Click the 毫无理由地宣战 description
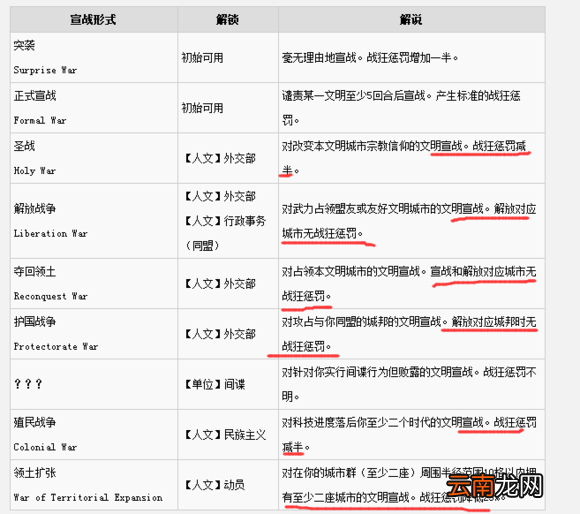 tap(370, 58)
